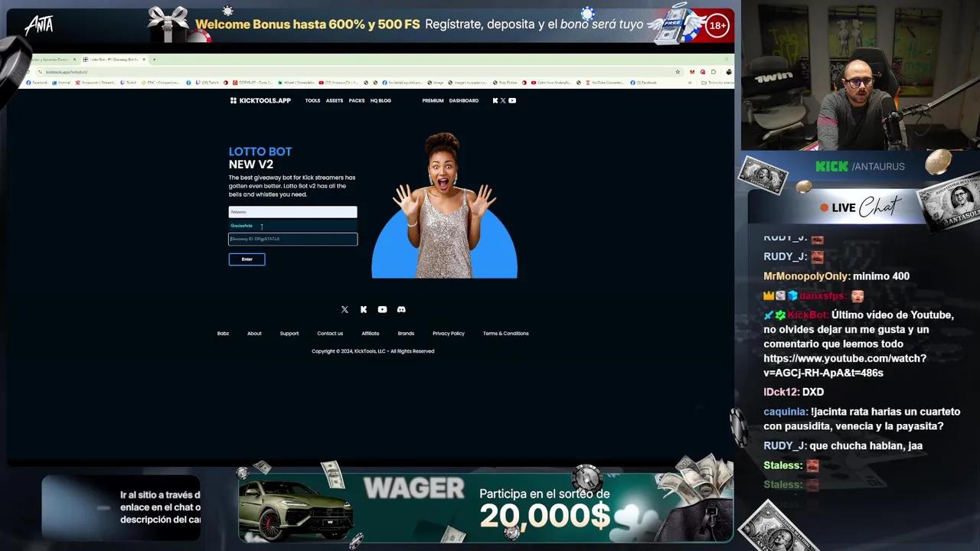The width and height of the screenshot is (980, 551).
Task: Open the YouTube icon in the top navigation
Action: tap(512, 100)
